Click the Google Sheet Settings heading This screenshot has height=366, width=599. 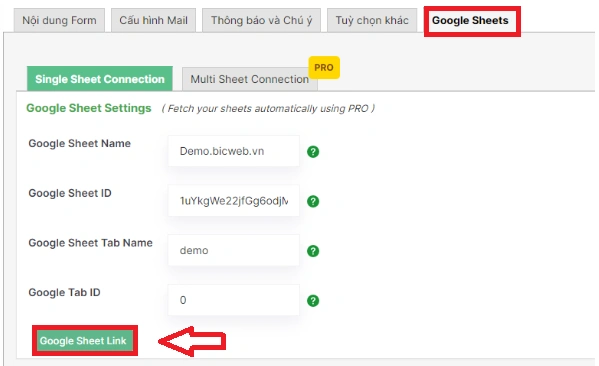(x=89, y=108)
